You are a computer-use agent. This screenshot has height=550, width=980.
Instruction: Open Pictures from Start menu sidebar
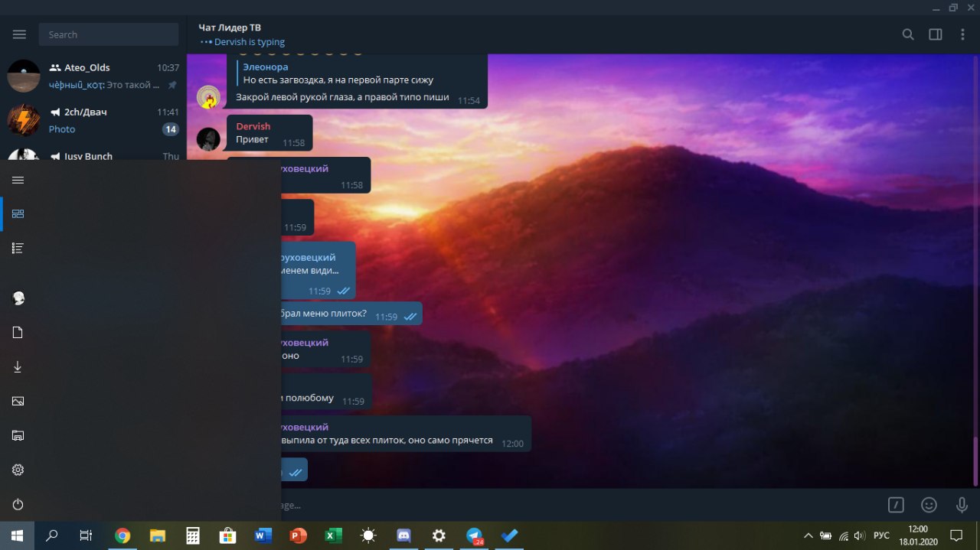[18, 402]
